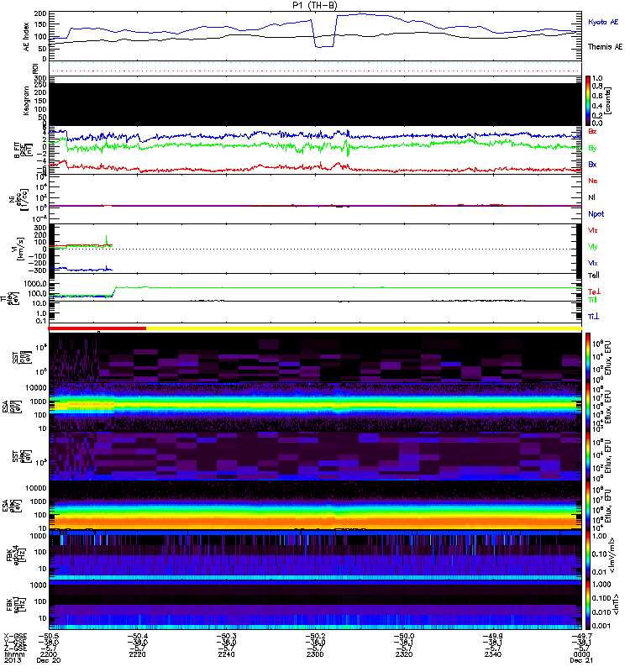Screen dimensions: 630x672
Task: Select the red Bz legend entry
Action: (593, 132)
